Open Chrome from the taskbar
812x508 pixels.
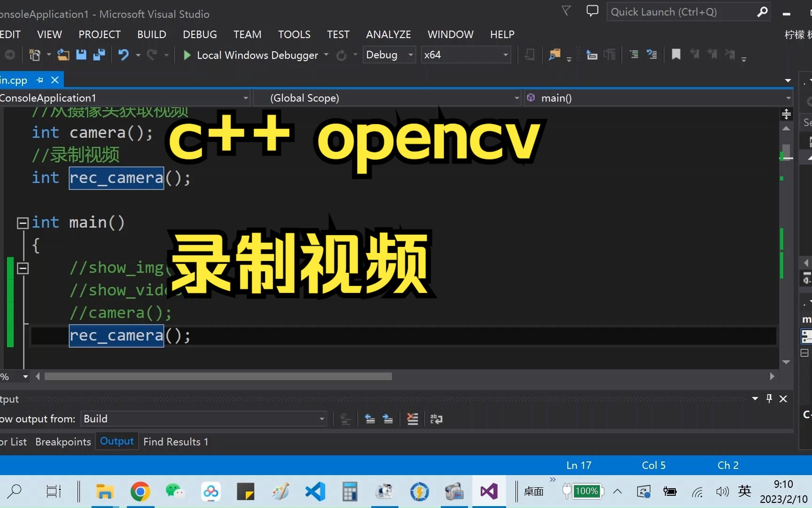(x=141, y=492)
